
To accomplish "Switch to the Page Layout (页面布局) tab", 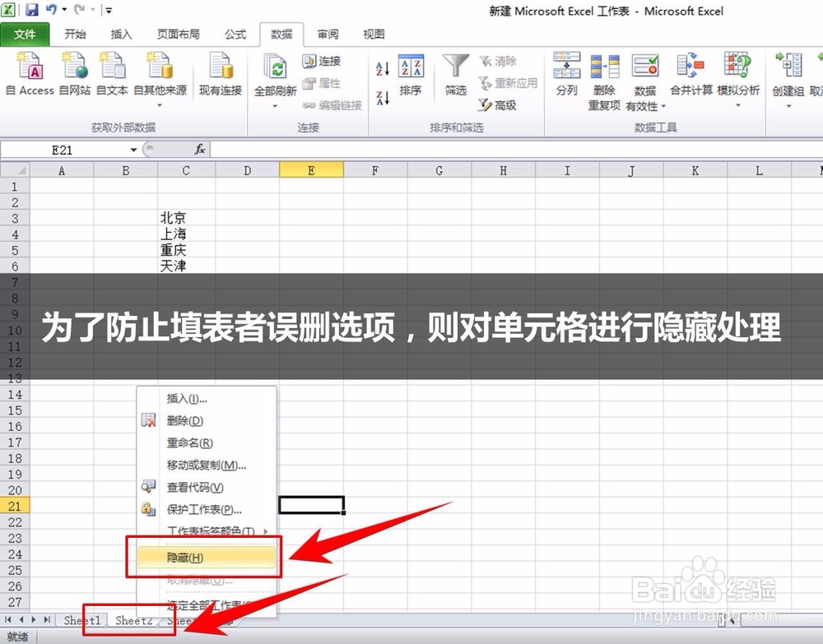I will (x=179, y=35).
